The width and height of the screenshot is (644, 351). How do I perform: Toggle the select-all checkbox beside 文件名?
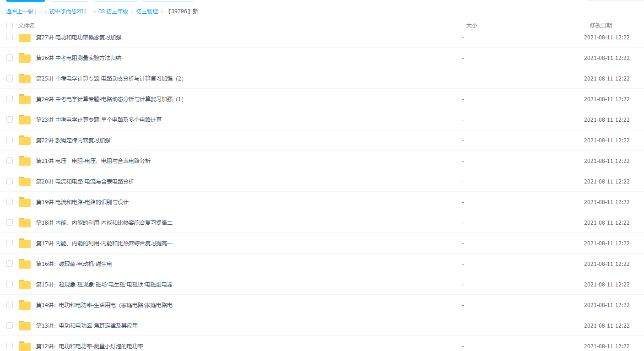pyautogui.click(x=10, y=26)
